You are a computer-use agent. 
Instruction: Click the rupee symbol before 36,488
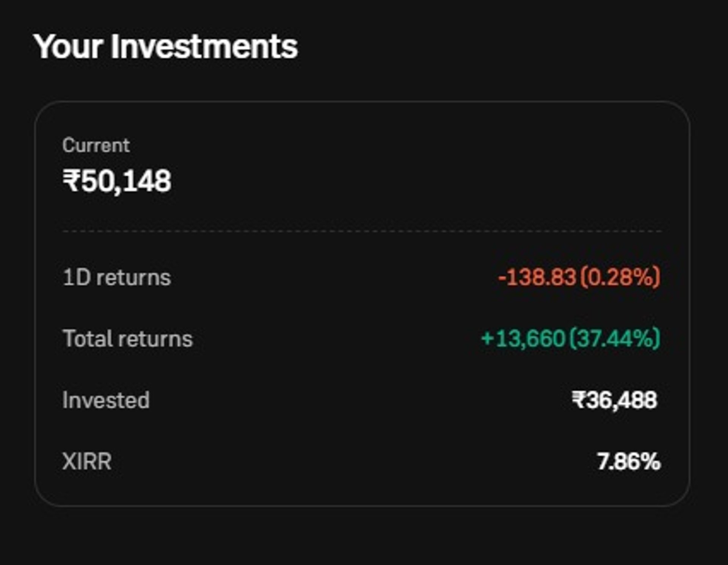578,400
